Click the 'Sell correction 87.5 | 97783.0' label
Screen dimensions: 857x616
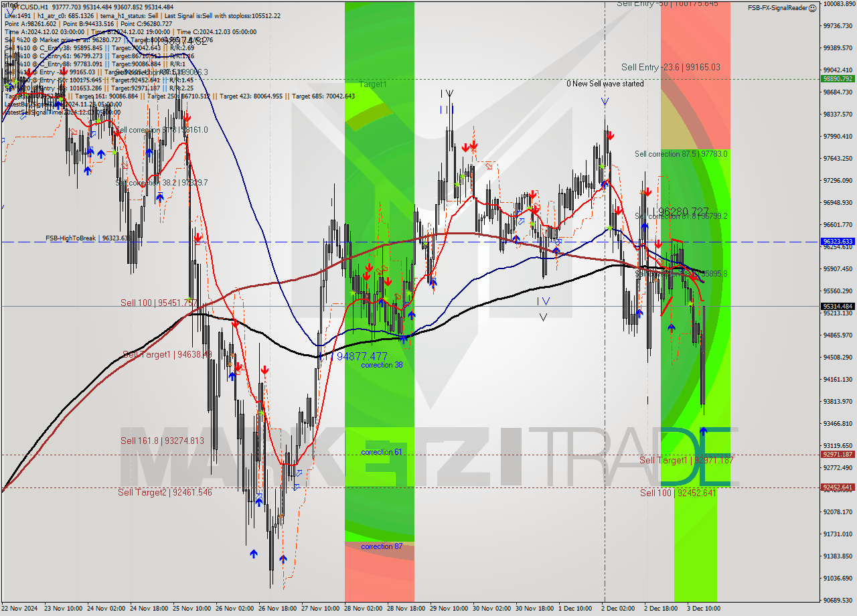pos(681,154)
